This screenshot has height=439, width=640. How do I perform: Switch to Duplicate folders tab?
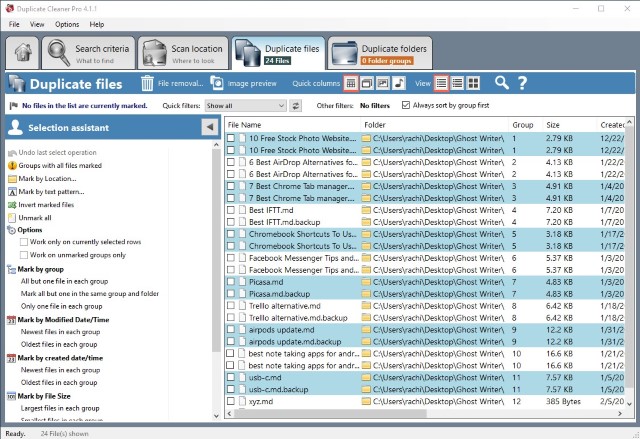point(380,53)
